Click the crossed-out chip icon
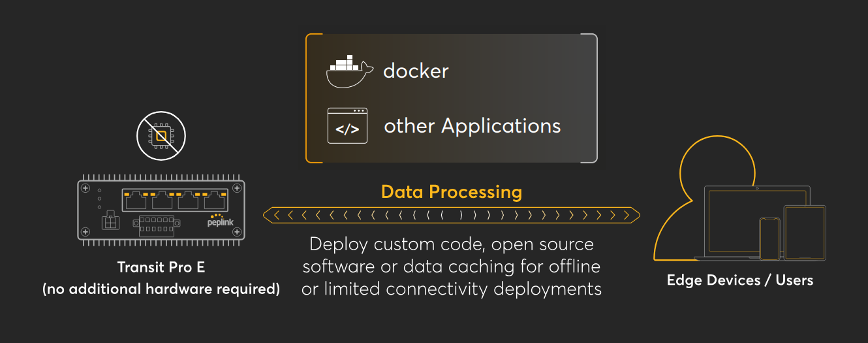Screen dimensions: 868x343 (x=161, y=136)
